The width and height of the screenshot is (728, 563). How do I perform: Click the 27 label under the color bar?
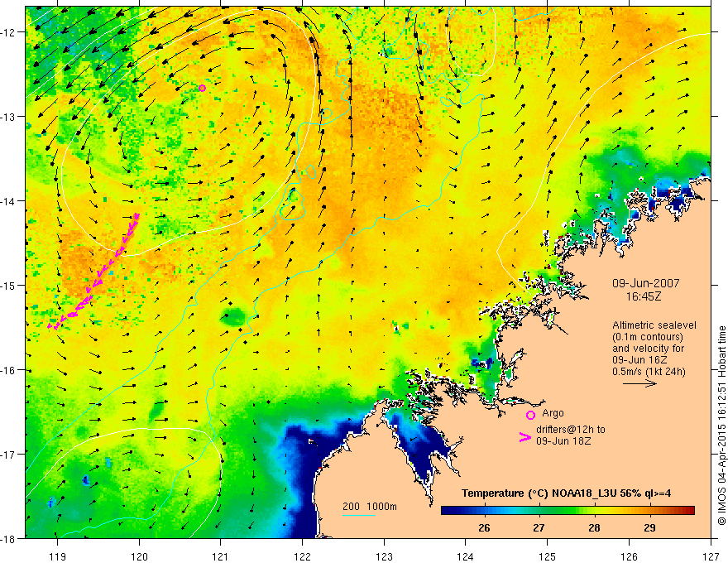click(x=539, y=527)
